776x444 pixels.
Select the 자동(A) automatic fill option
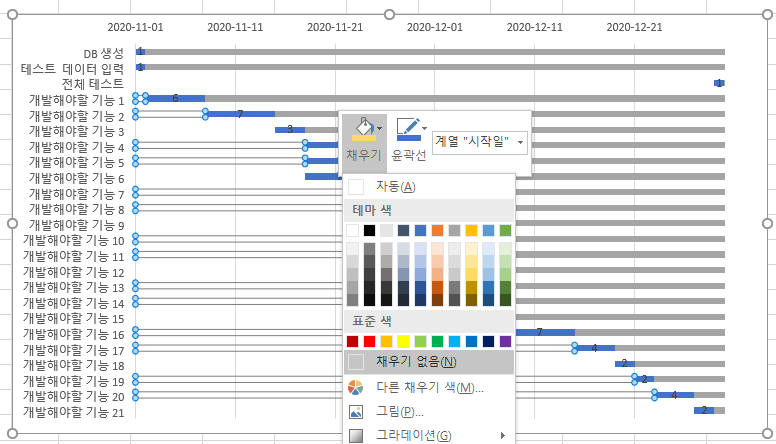[429, 187]
